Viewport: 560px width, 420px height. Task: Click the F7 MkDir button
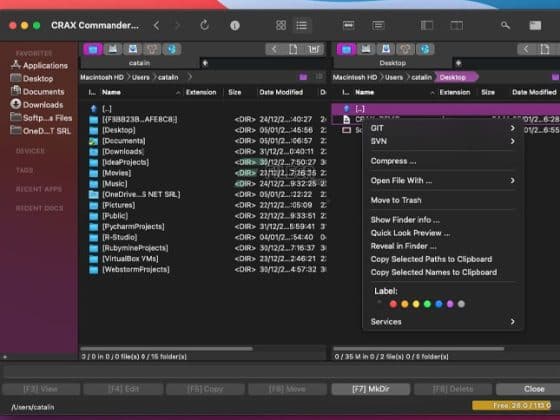[x=371, y=389]
